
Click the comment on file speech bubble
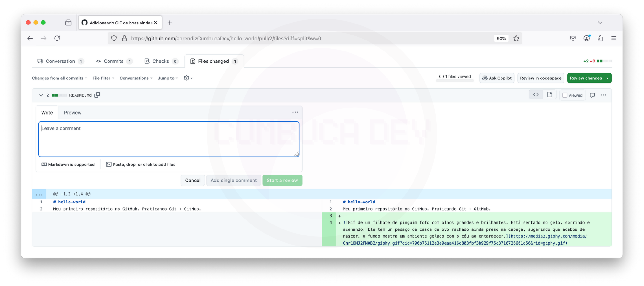point(592,95)
